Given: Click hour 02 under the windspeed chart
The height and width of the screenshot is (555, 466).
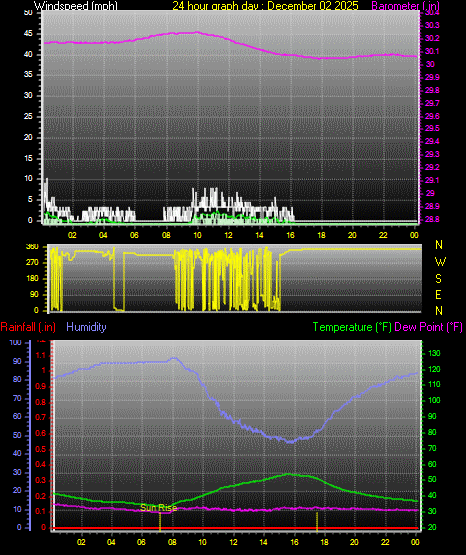Looking at the screenshot, I should pyautogui.click(x=72, y=235).
